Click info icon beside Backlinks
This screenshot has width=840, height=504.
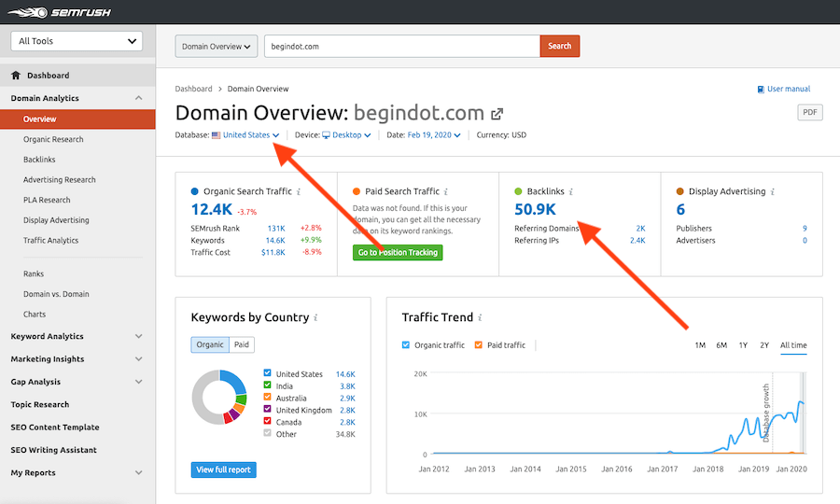(571, 191)
